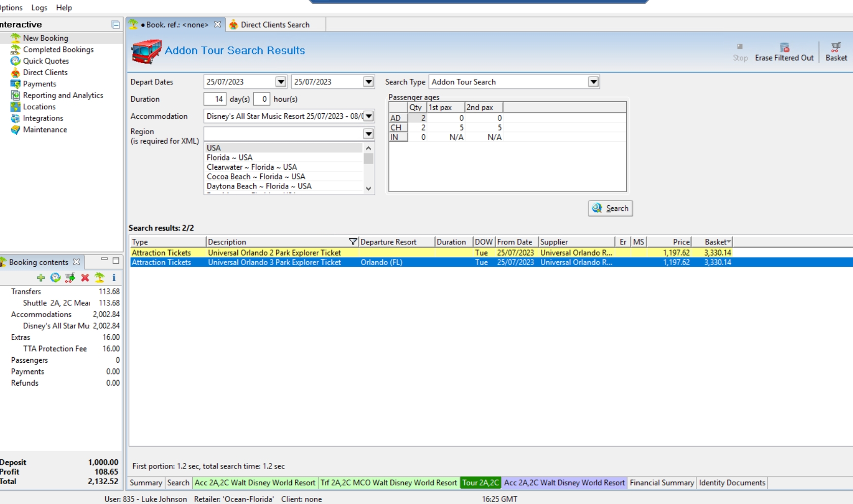The height and width of the screenshot is (504, 853).
Task: Minimize the Booking contents panel
Action: click(x=104, y=260)
